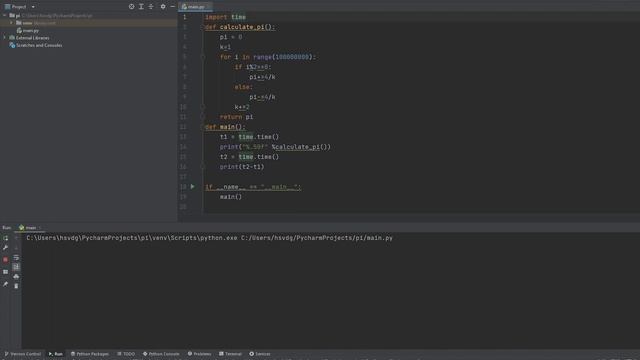Open the Python Console tool window
Image resolution: width=640 pixels, height=360 pixels.
[x=161, y=354]
